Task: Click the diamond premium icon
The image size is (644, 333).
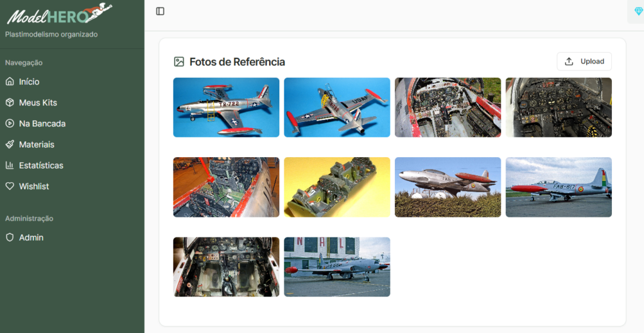Action: point(639,11)
